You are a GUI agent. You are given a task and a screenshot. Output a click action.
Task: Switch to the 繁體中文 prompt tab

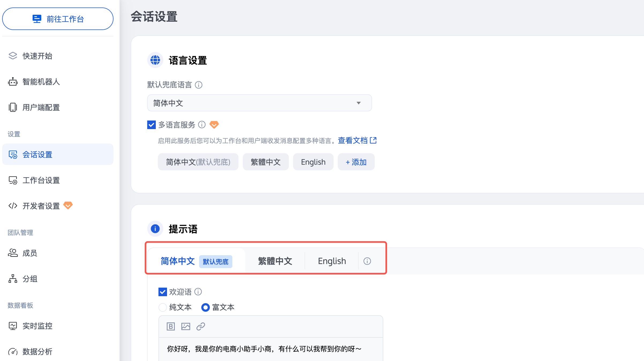pos(275,261)
